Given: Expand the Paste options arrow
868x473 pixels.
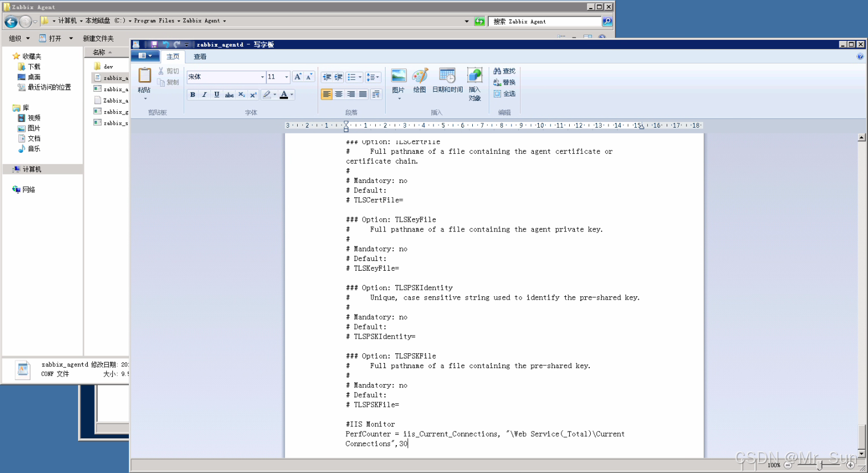Looking at the screenshot, I should pos(145,99).
